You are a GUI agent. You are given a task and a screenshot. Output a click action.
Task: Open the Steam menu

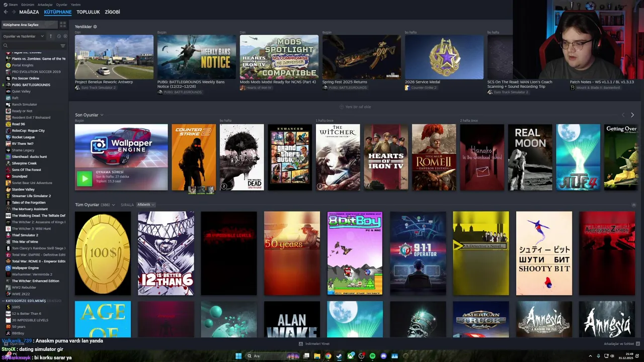point(11,5)
